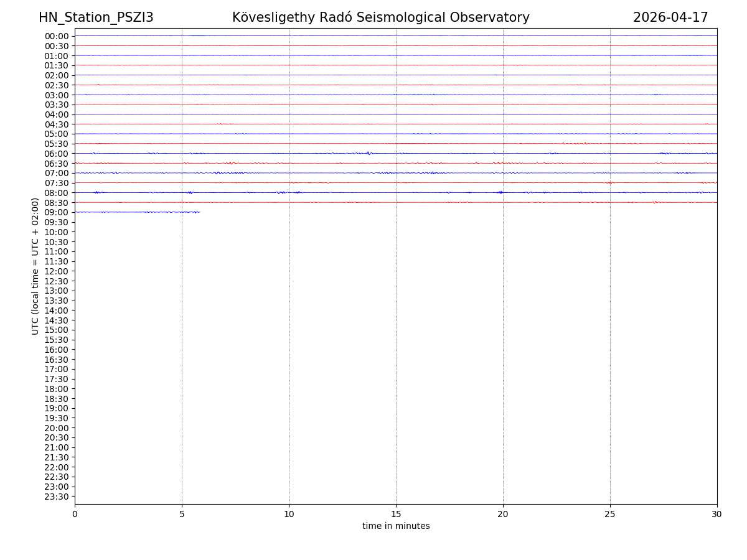Click the 12:00 row time label
This screenshot has width=747, height=560.
57,271
